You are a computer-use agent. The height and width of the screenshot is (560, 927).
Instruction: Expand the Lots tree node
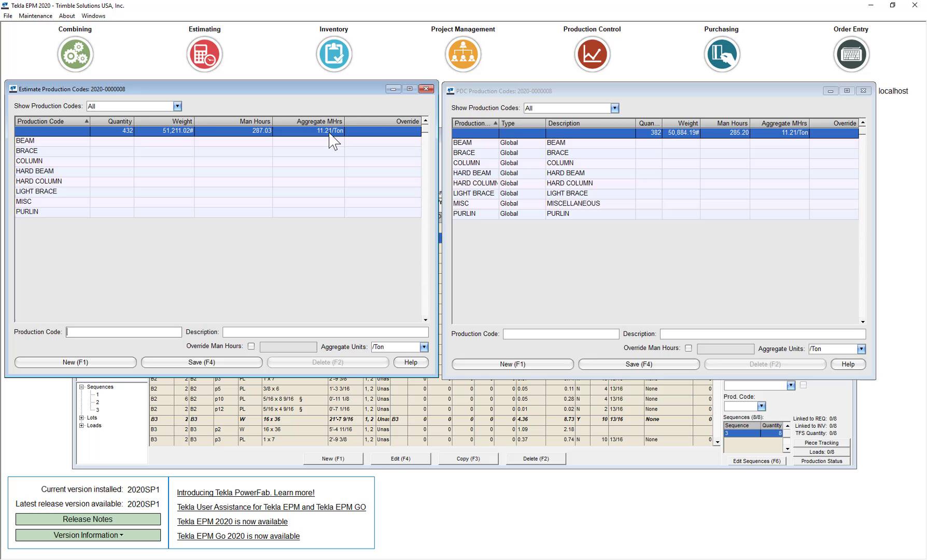pos(81,418)
